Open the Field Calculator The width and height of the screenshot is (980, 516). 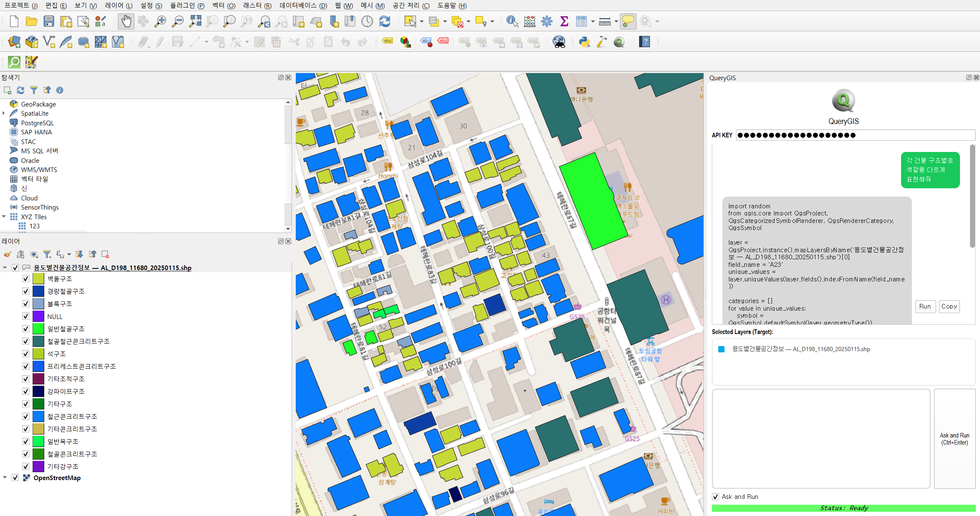click(529, 21)
